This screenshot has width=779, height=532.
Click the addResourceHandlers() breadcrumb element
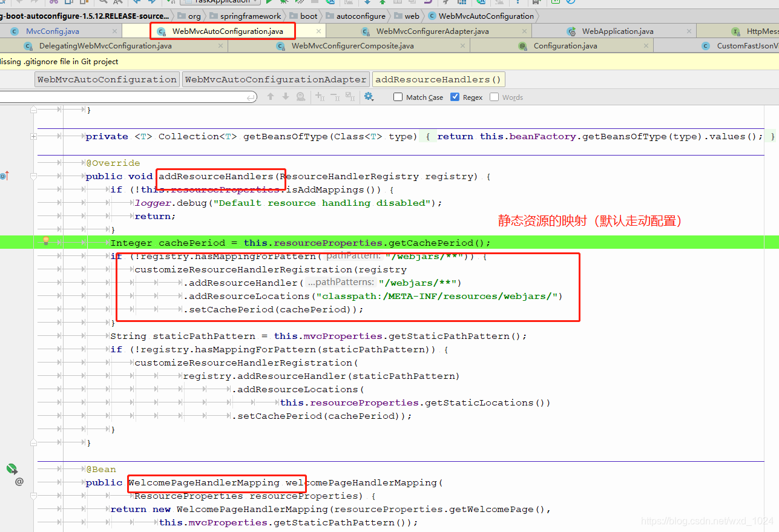[x=439, y=79]
